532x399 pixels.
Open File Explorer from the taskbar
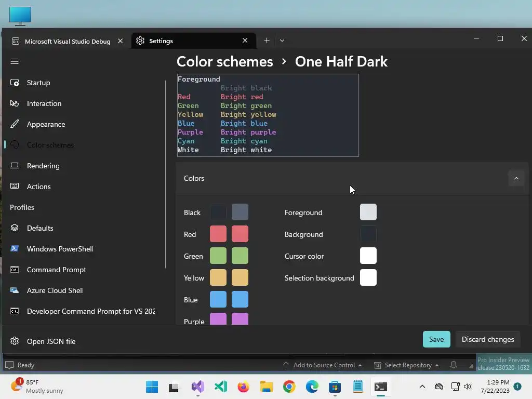[x=267, y=387]
